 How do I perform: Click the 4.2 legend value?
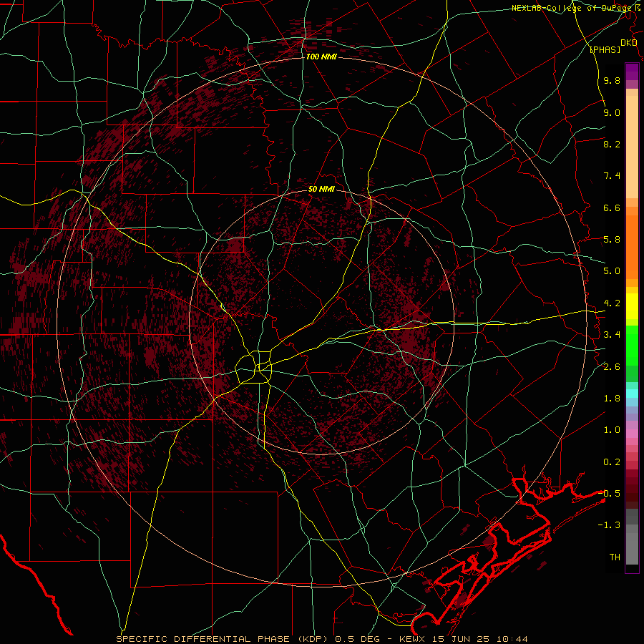point(612,303)
